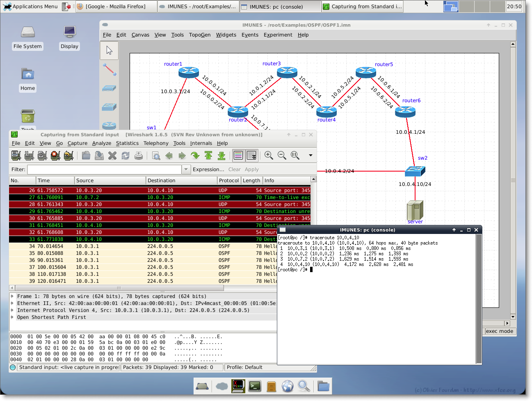Open Wireshark Analyze menu
532x401 pixels.
click(x=102, y=143)
